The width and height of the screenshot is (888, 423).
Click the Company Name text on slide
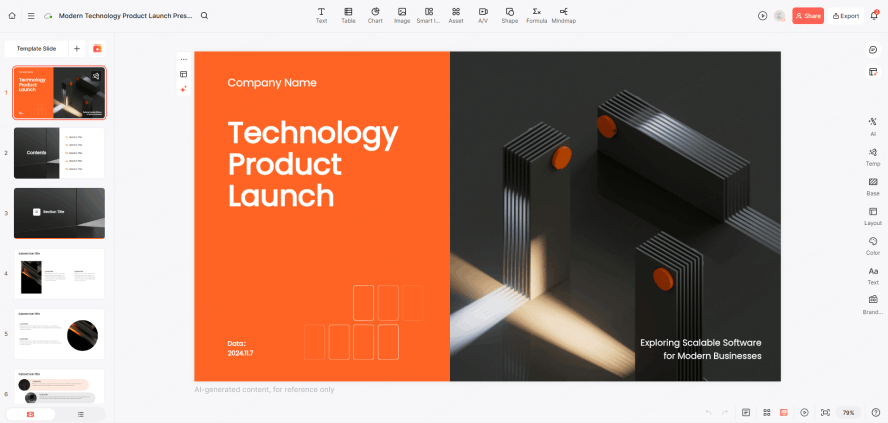point(272,83)
